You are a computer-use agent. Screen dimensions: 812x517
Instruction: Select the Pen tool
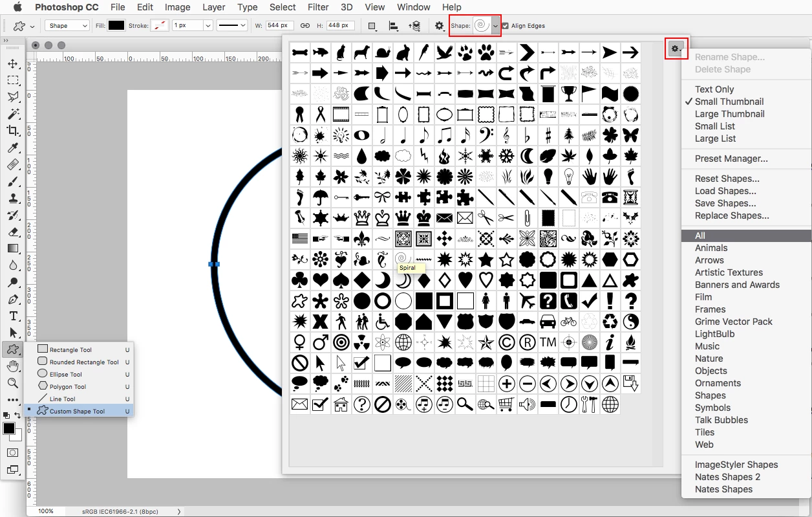click(13, 300)
